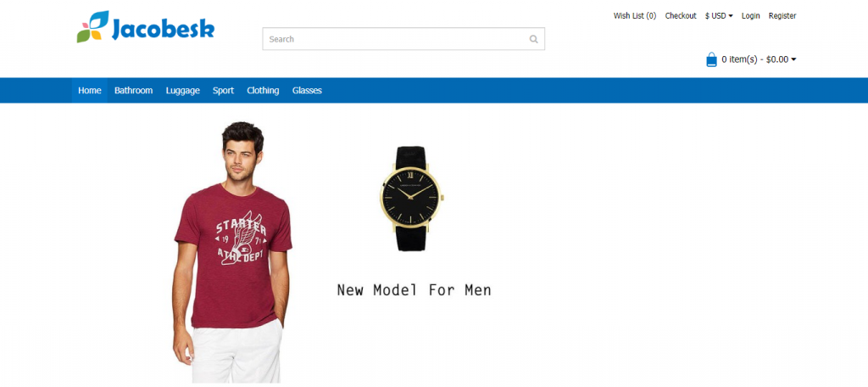Focus the Search input field
Viewport: 868px width, 387px height.
point(403,39)
